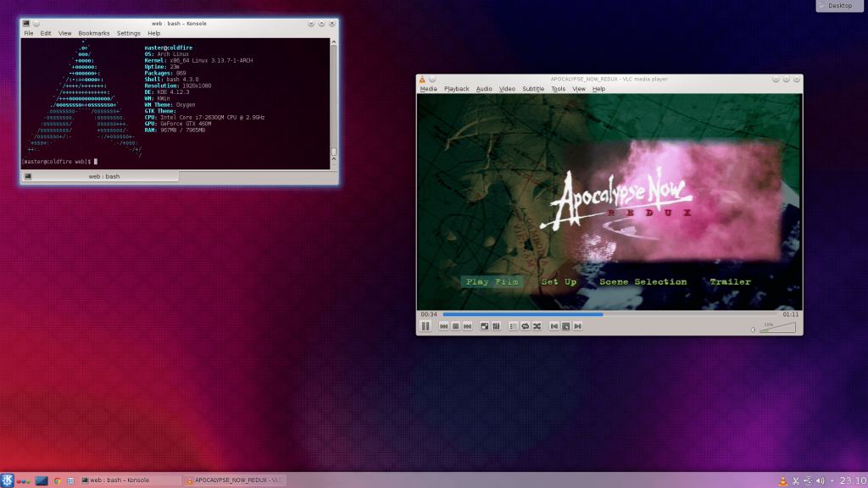Click Konsole scrollbar down arrow
Screen dimensions: 868x488
[x=333, y=165]
